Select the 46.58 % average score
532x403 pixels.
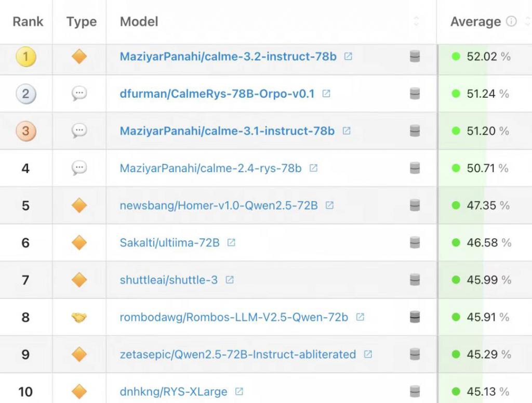pos(489,242)
